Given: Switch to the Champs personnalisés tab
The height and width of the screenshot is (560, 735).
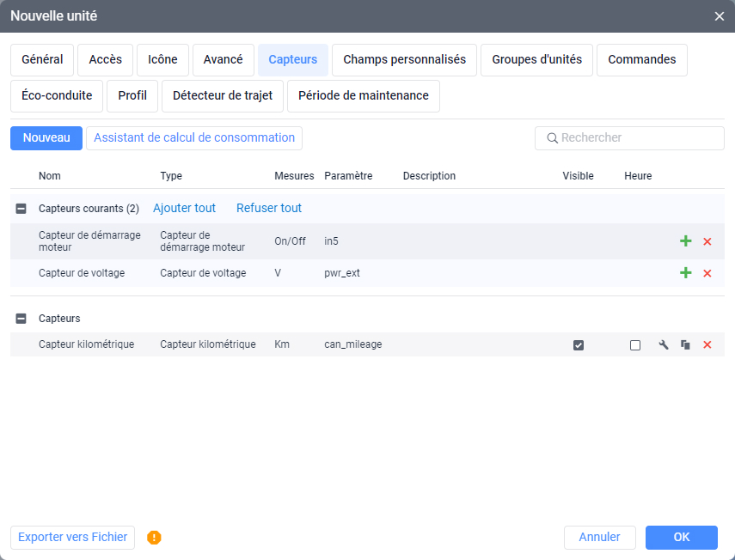Looking at the screenshot, I should point(404,60).
